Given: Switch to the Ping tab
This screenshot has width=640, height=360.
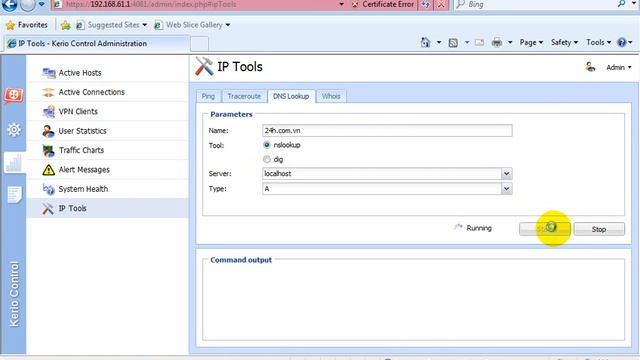Looking at the screenshot, I should 208,96.
